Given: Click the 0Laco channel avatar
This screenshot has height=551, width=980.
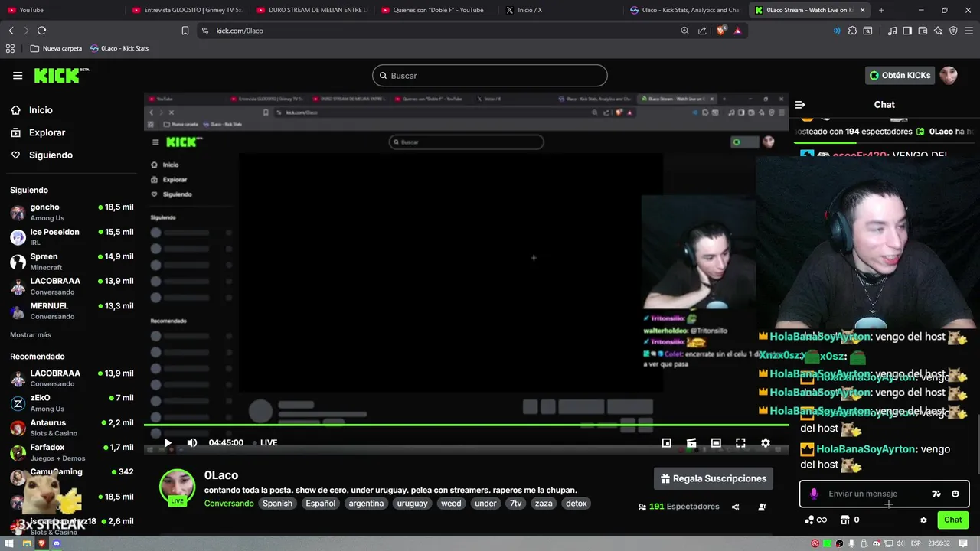Looking at the screenshot, I should [177, 487].
